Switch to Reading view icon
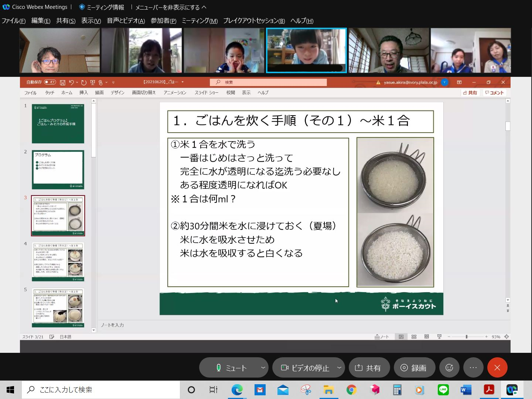The image size is (532, 399). [426, 337]
